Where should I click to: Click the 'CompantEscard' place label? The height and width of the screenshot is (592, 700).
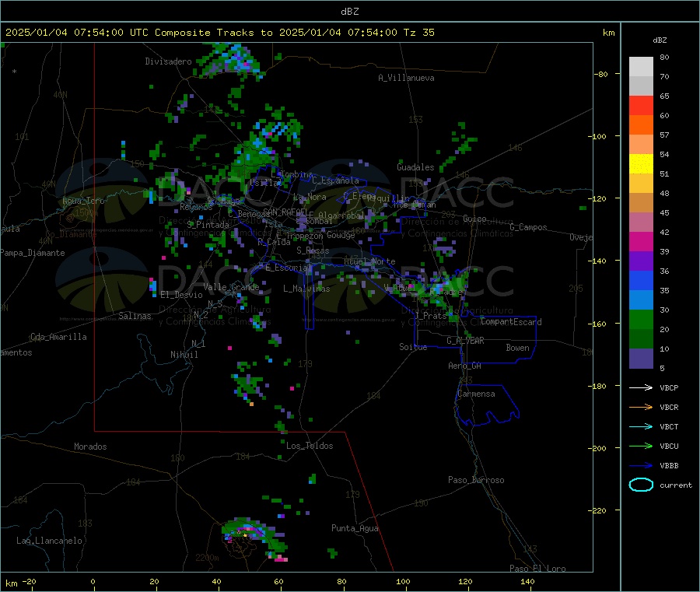pos(511,321)
